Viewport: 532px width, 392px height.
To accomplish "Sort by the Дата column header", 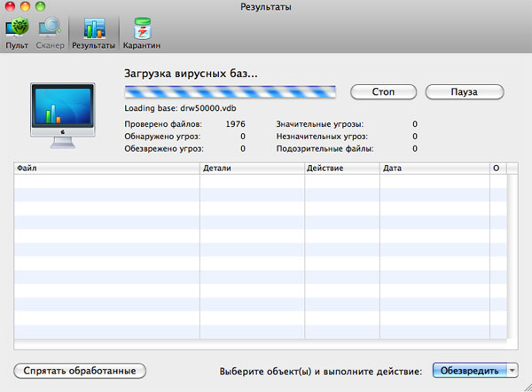I will [x=434, y=169].
